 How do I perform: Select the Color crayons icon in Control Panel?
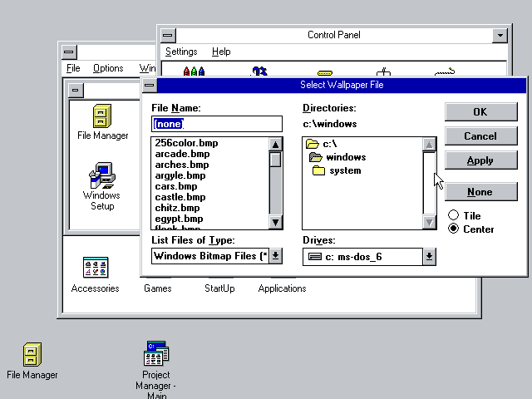click(194, 71)
